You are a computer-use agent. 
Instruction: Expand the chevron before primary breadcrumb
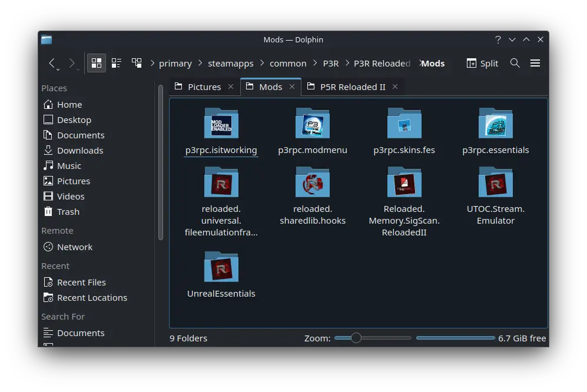(152, 64)
